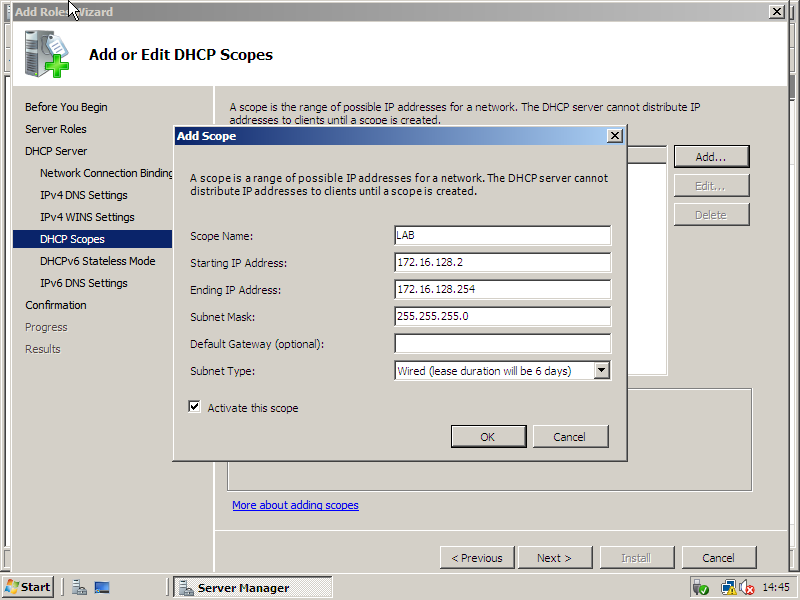Click the Scope Name field
Image resolution: width=800 pixels, height=600 pixels.
click(x=502, y=235)
